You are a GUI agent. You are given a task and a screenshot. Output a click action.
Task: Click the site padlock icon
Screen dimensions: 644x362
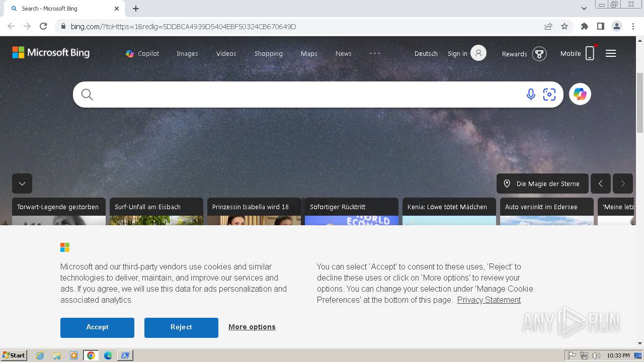(x=63, y=26)
